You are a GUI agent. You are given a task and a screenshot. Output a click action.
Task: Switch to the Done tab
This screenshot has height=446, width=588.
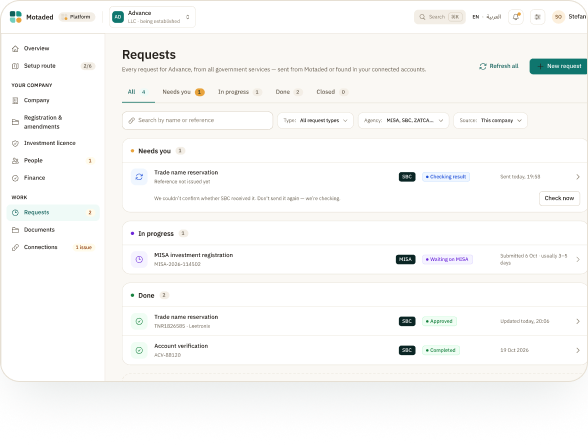pos(289,92)
